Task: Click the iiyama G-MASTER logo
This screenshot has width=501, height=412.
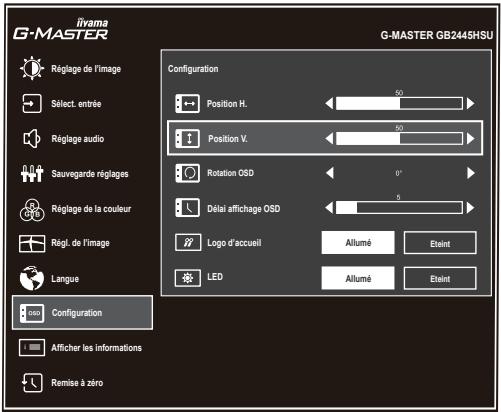Action: [x=61, y=30]
